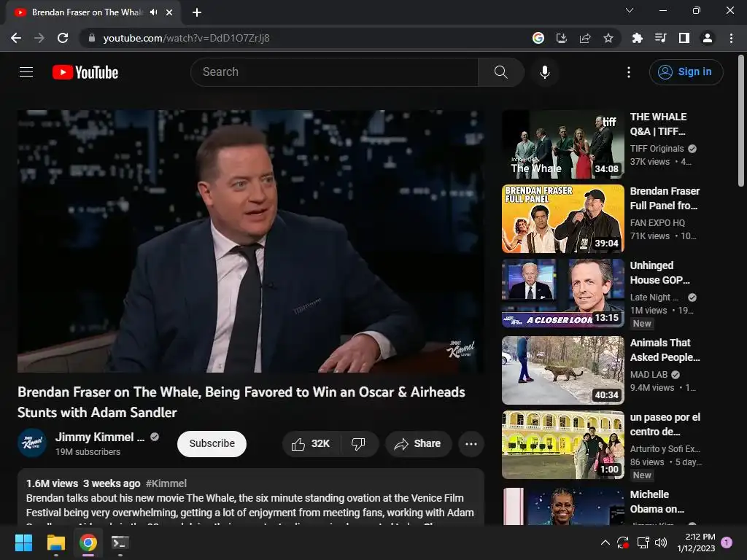
Task: Open the Chrome taskbar icon
Action: point(88,542)
